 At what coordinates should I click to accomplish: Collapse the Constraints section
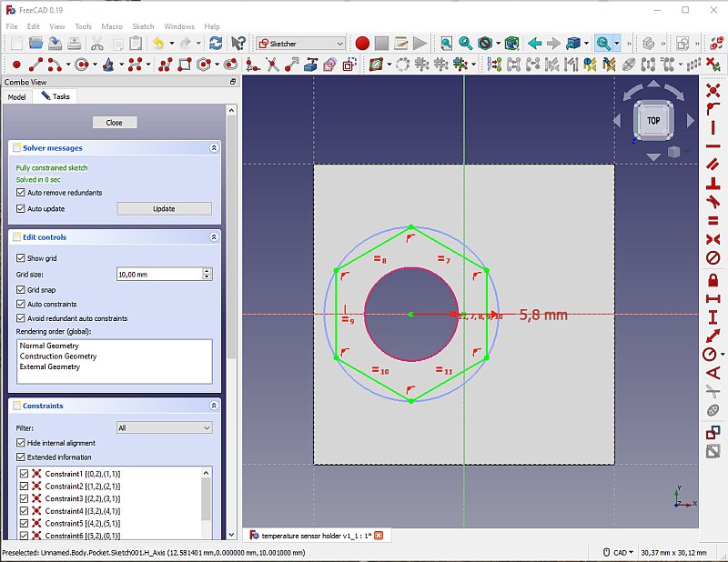click(214, 406)
